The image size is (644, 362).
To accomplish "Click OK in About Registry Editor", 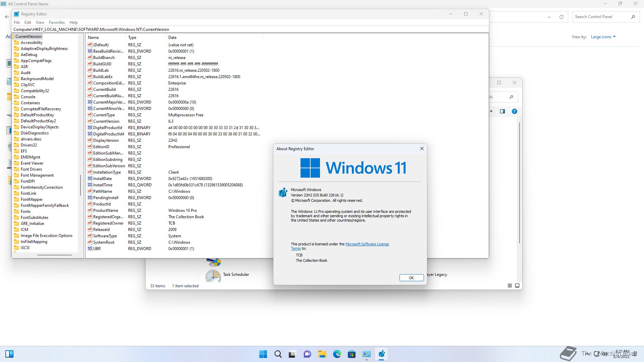I will tap(411, 278).
